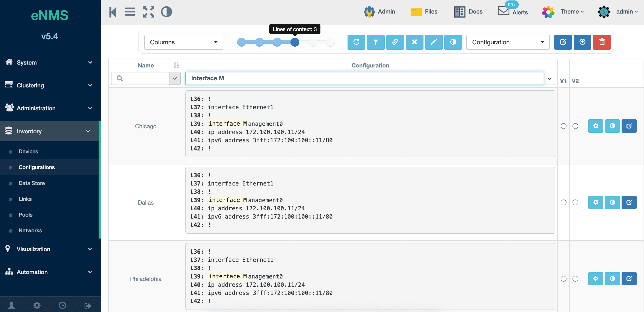Click the toolbar half-circle compare button
Image resolution: width=644 pixels, height=312 pixels.
pos(453,42)
